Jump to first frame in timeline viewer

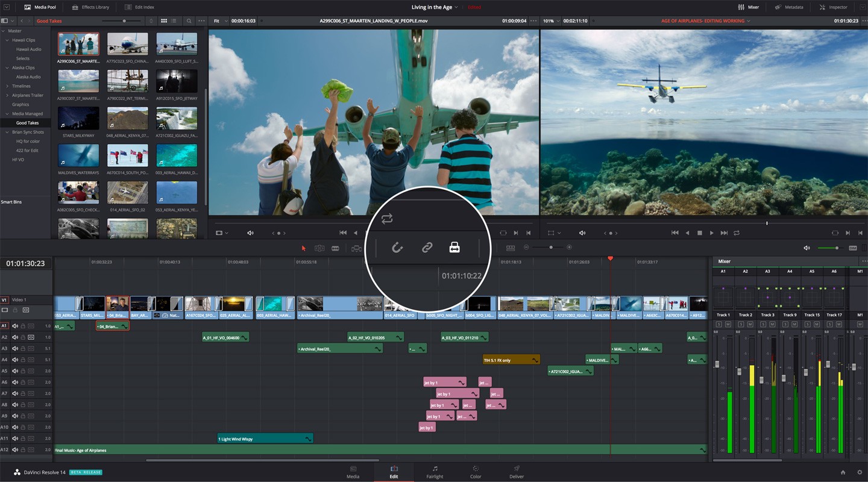coord(675,233)
